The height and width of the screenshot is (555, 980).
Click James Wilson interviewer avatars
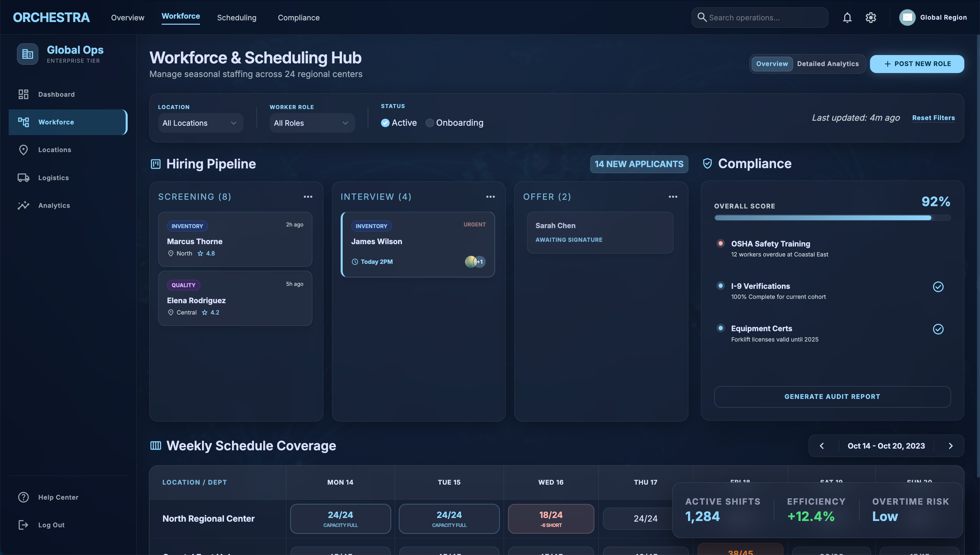pos(475,262)
